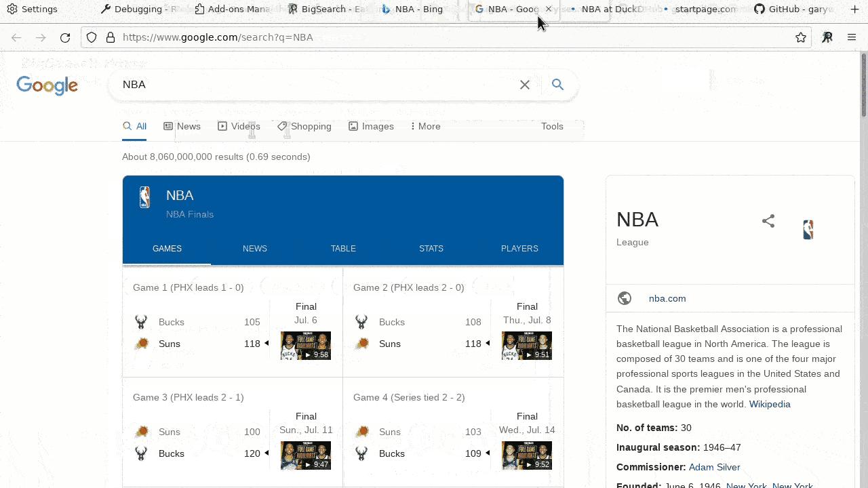This screenshot has width=868, height=488.
Task: Open the GitHub browser tab
Action: 793,9
